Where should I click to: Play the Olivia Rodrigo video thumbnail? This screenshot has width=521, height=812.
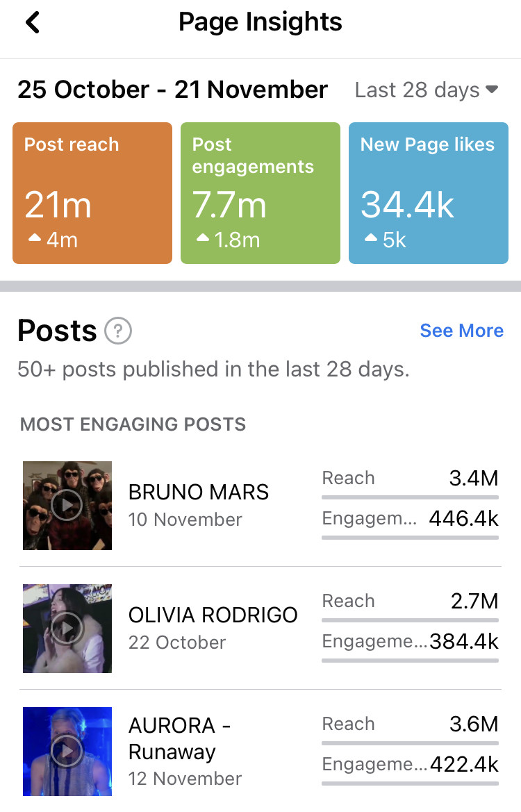point(67,629)
